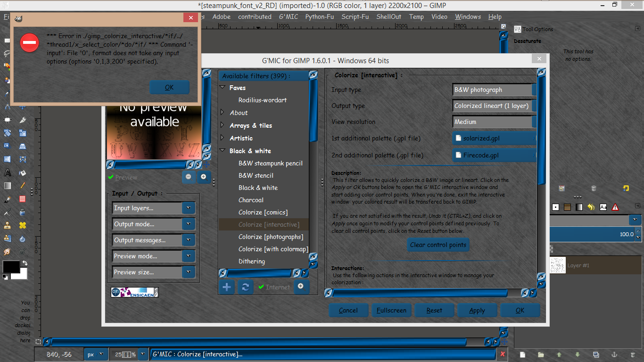644x362 pixels.
Task: Select the Blur/Sharpen droplet tool
Action: click(23, 239)
